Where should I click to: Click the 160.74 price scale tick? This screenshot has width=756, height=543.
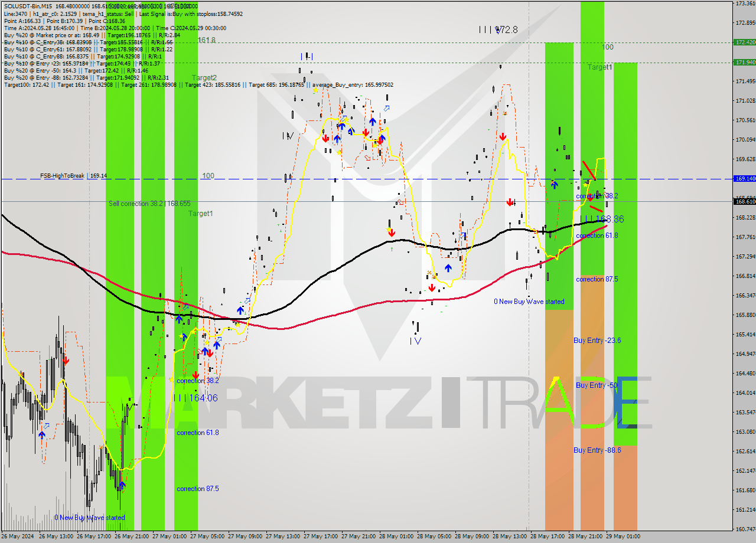pos(745,529)
